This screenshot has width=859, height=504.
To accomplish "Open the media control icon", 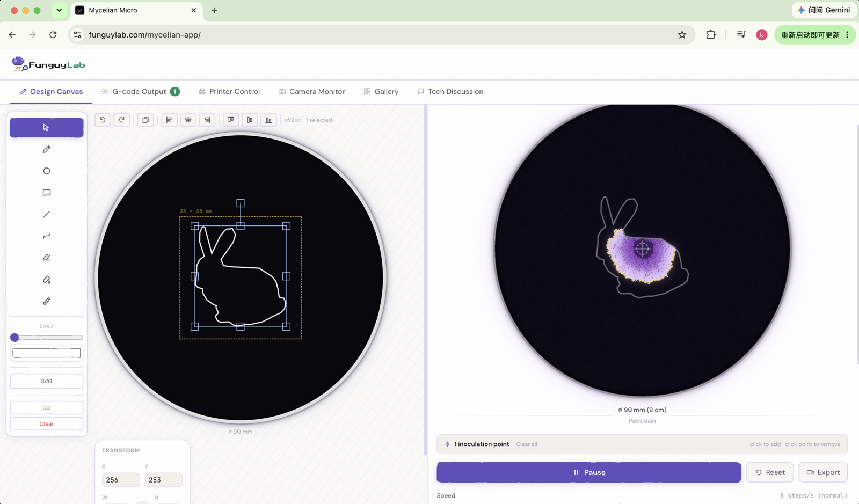I will pyautogui.click(x=741, y=35).
